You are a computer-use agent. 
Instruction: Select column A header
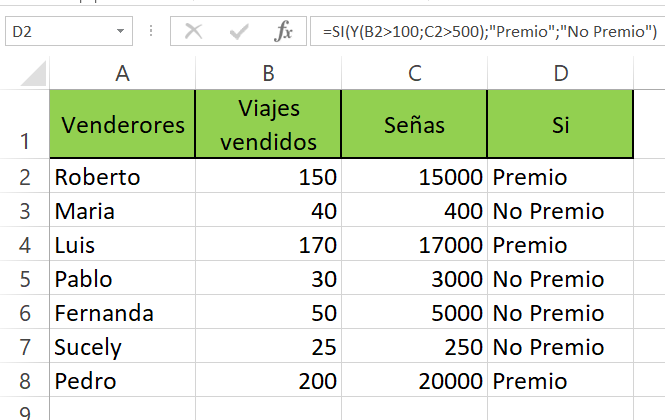pyautogui.click(x=123, y=73)
